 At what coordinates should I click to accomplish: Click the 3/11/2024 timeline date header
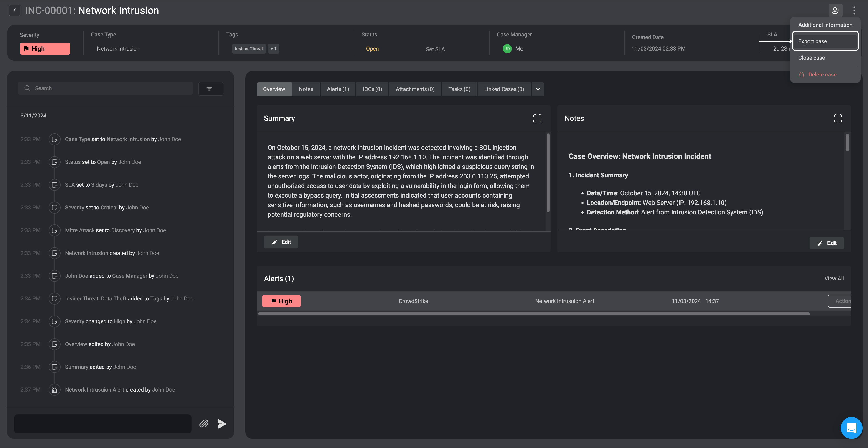point(33,116)
